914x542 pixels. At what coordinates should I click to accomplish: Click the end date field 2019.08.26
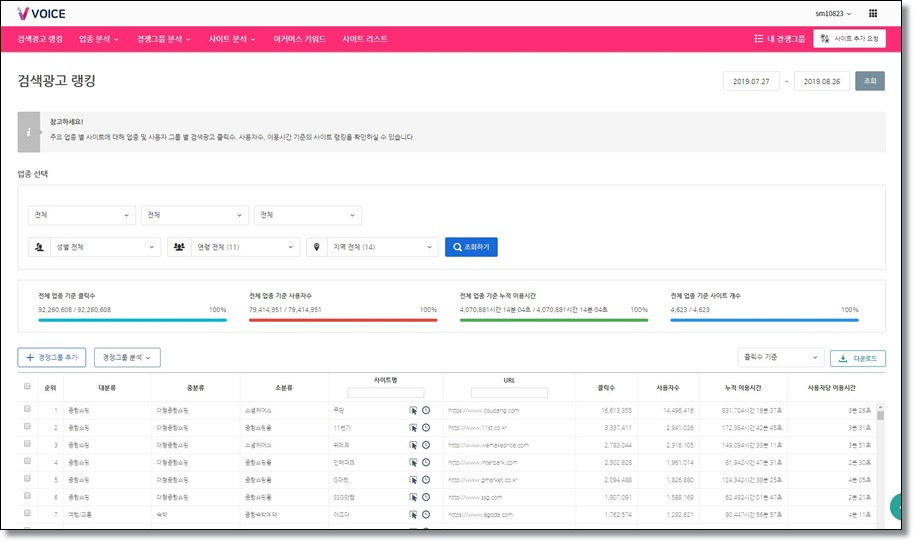coord(822,82)
